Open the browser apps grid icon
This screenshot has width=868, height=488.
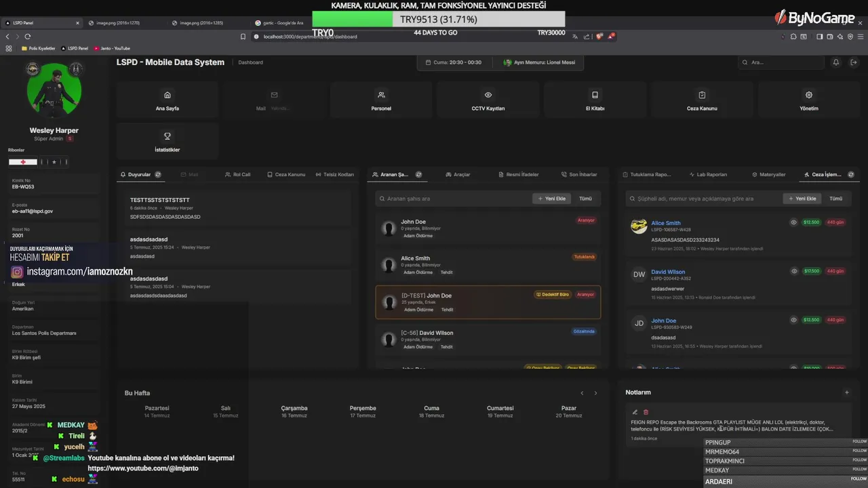[9, 48]
